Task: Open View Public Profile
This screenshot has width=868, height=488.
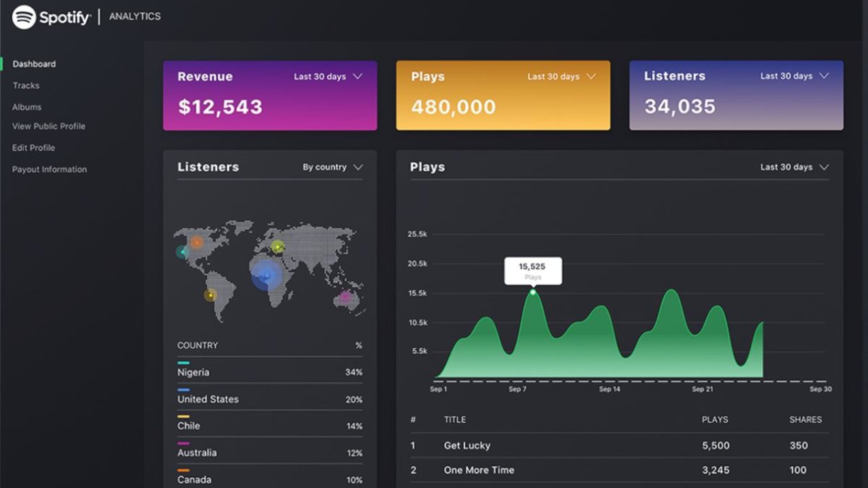Action: tap(48, 126)
